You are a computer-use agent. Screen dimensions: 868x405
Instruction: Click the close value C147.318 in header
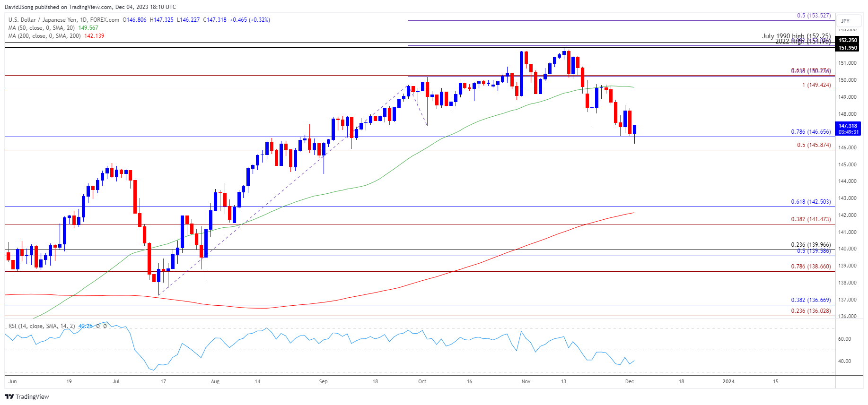[x=215, y=20]
